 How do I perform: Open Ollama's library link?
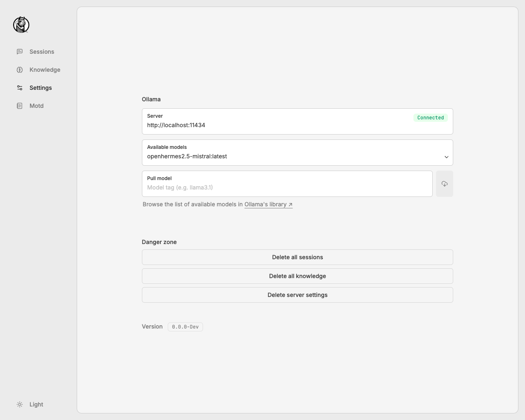click(x=268, y=204)
